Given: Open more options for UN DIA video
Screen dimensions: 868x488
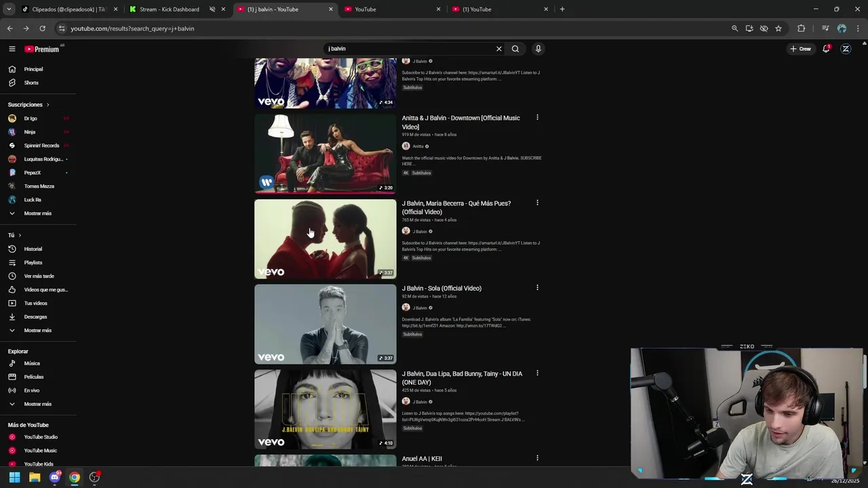Looking at the screenshot, I should click(537, 373).
